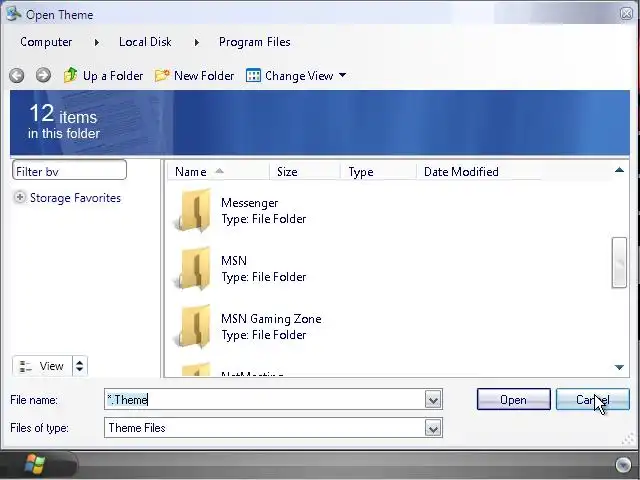
Task: Click the Up a Folder label
Action: click(x=113, y=76)
